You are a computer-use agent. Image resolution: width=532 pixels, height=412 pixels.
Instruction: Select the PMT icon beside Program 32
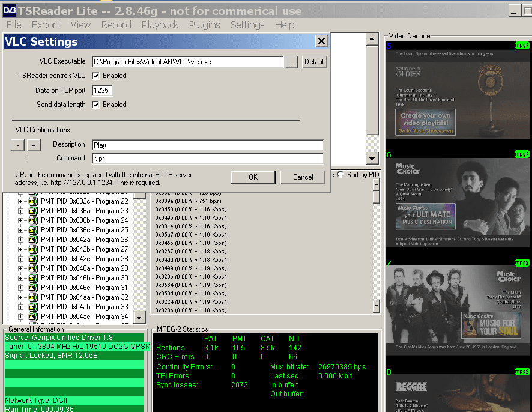pyautogui.click(x=32, y=297)
